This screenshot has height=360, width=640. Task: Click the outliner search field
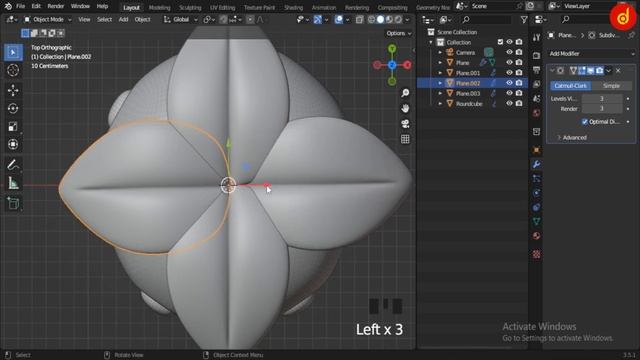pos(486,19)
